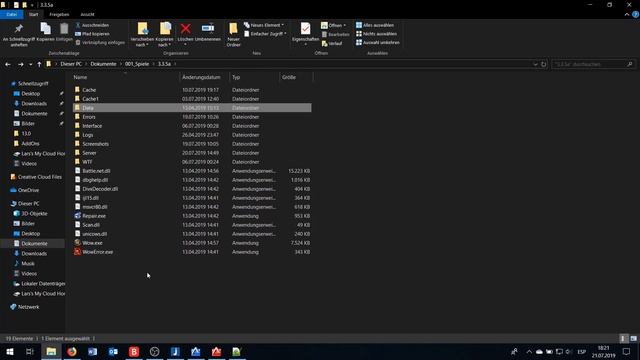The image size is (640, 360).
Task: Go up one folder level
Action: (x=39, y=64)
